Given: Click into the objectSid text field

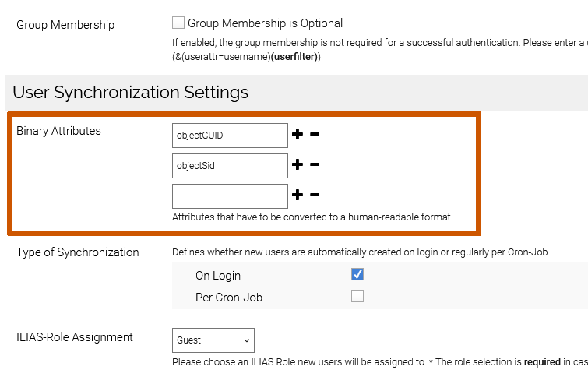Looking at the screenshot, I should [x=230, y=166].
